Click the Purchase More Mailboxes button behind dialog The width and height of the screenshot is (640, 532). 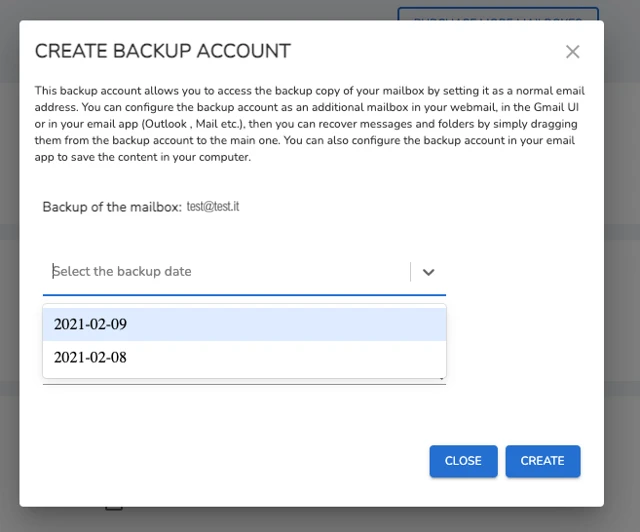pyautogui.click(x=497, y=13)
